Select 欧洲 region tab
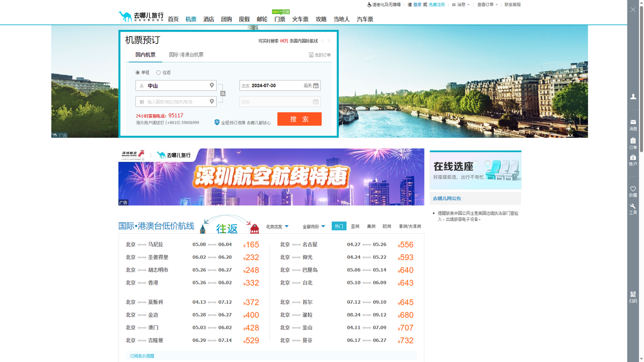 387,226
